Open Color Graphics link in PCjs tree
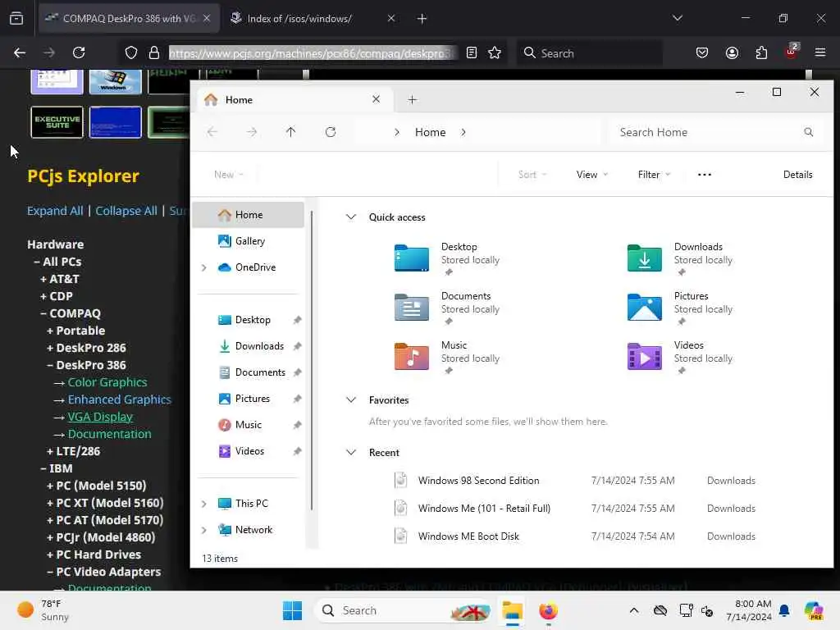This screenshot has width=840, height=630. tap(107, 382)
